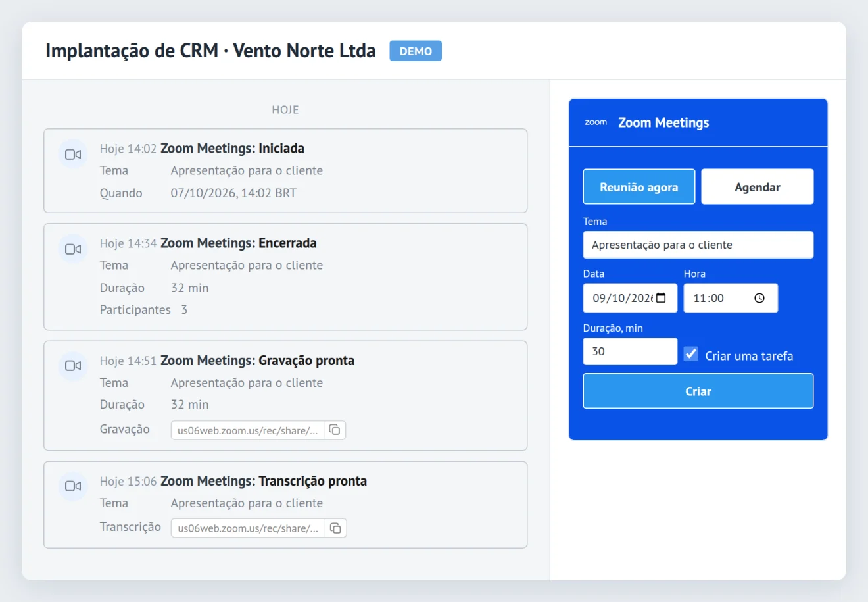Click the camera icon of Iniciada entry

[x=73, y=154]
